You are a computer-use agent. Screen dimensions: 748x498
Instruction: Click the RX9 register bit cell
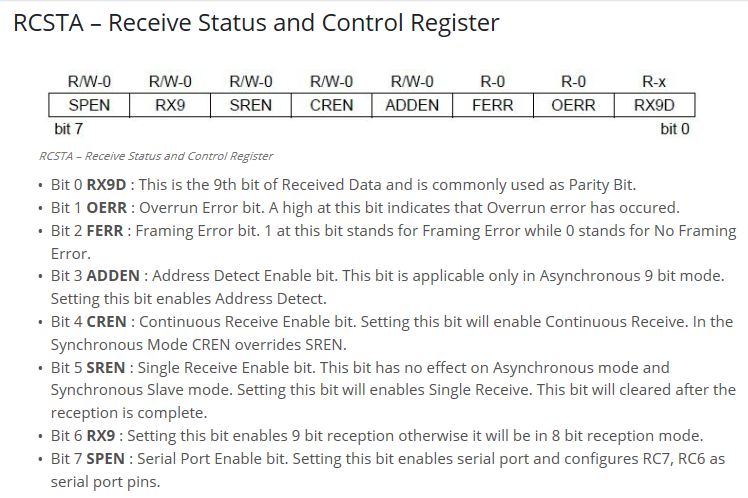click(x=170, y=105)
